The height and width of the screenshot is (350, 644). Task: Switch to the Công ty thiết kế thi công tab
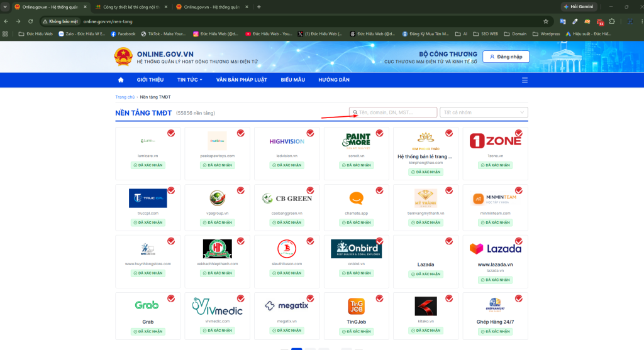tap(131, 7)
